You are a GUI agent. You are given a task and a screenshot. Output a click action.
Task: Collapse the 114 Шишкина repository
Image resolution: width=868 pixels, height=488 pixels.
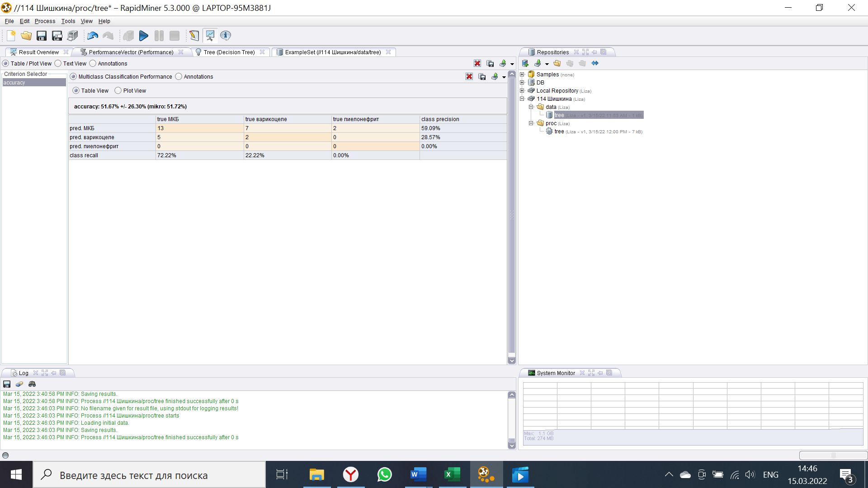point(522,99)
